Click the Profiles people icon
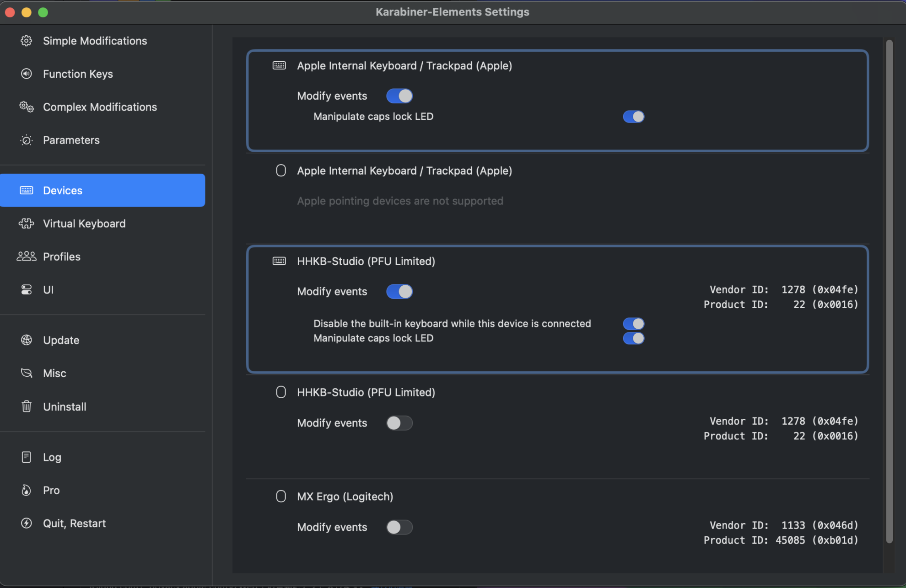 click(26, 257)
